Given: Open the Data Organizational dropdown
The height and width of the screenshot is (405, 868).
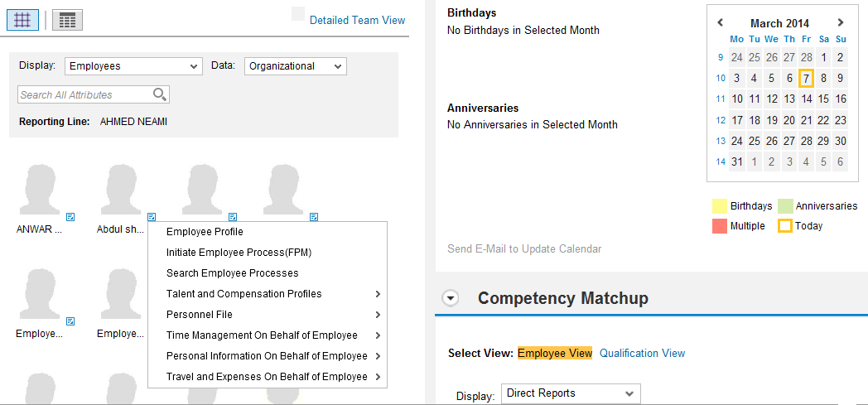Looking at the screenshot, I should point(295,66).
